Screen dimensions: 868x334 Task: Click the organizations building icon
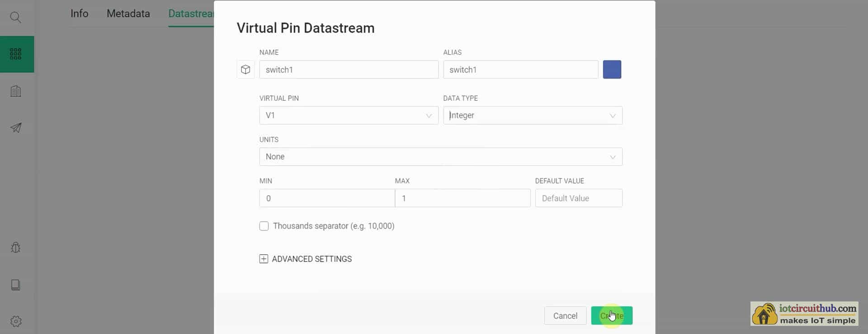pos(16,91)
